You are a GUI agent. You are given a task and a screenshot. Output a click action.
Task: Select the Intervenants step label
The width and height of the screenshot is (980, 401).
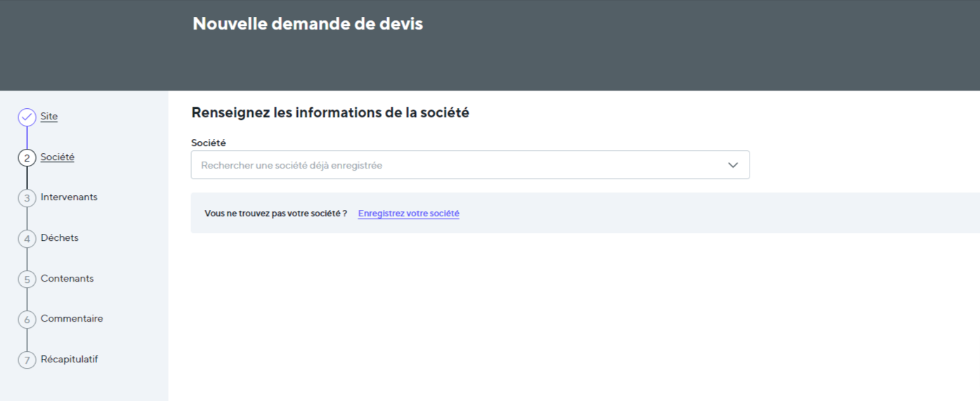(x=69, y=197)
